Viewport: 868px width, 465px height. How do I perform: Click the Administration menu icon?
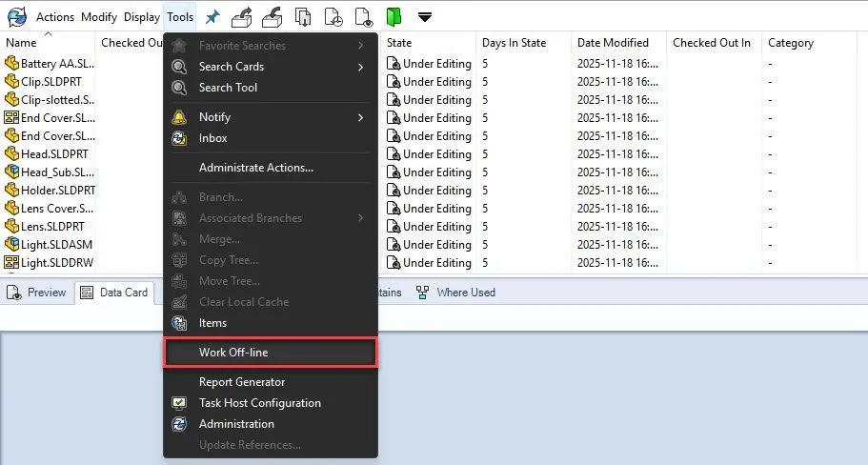pyautogui.click(x=179, y=424)
